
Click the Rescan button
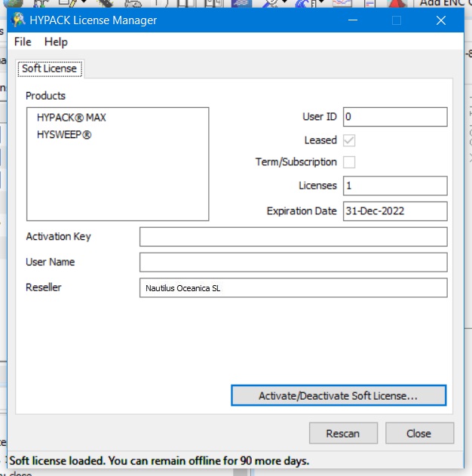(x=343, y=433)
